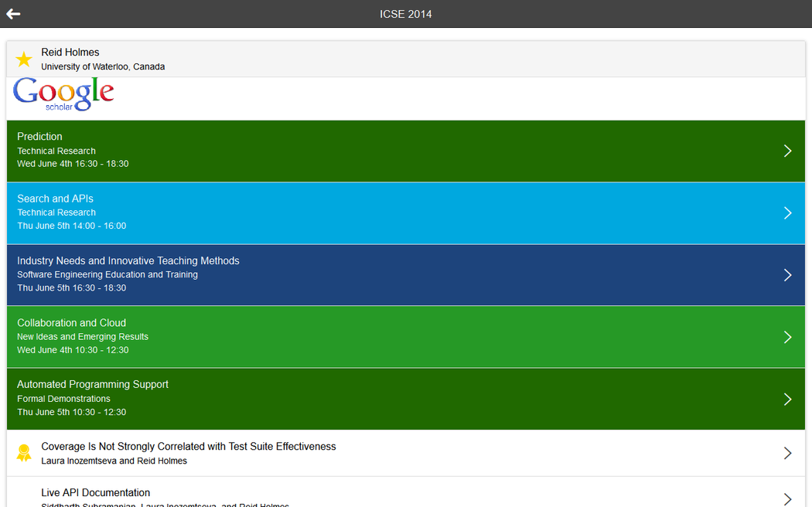
Task: Click the award ribbon icon beside Coverage paper
Action: [x=24, y=453]
